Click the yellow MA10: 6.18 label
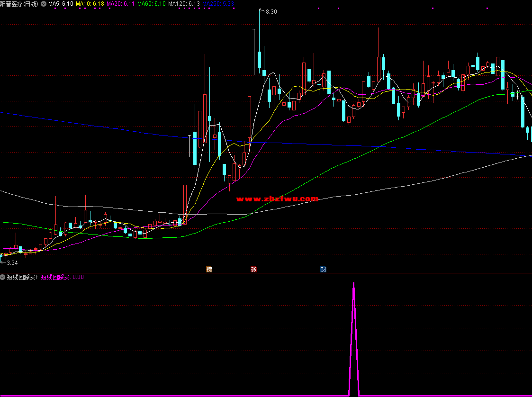This screenshot has height=397, width=532. [90, 4]
